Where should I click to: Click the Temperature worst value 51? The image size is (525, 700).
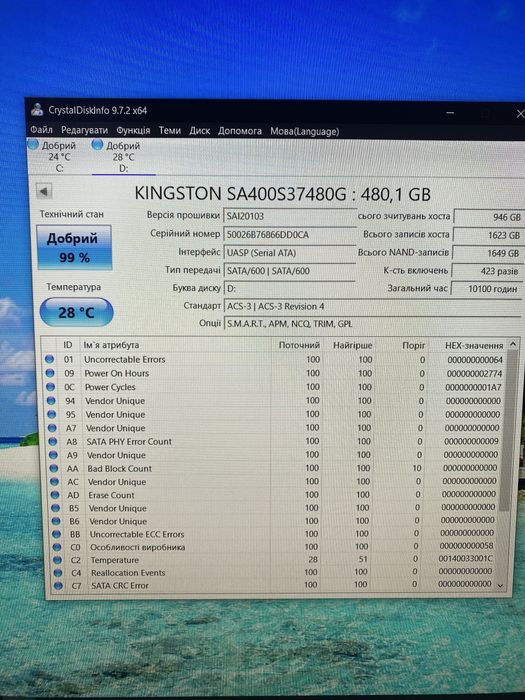point(363,559)
